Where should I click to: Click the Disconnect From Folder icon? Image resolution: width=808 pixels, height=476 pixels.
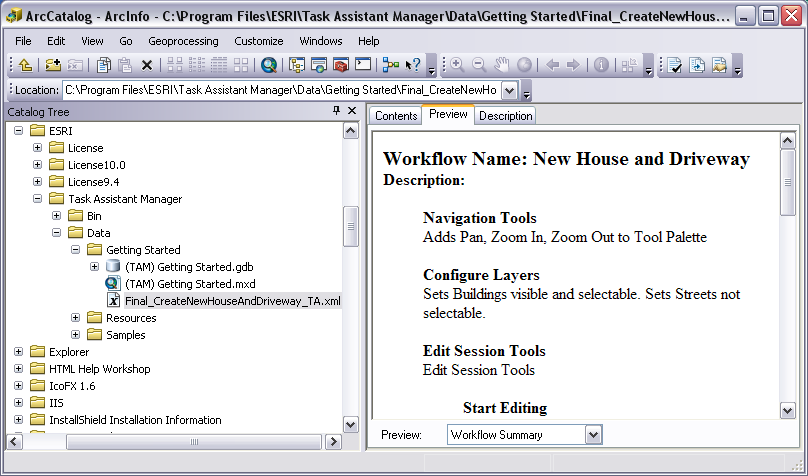pyautogui.click(x=75, y=65)
